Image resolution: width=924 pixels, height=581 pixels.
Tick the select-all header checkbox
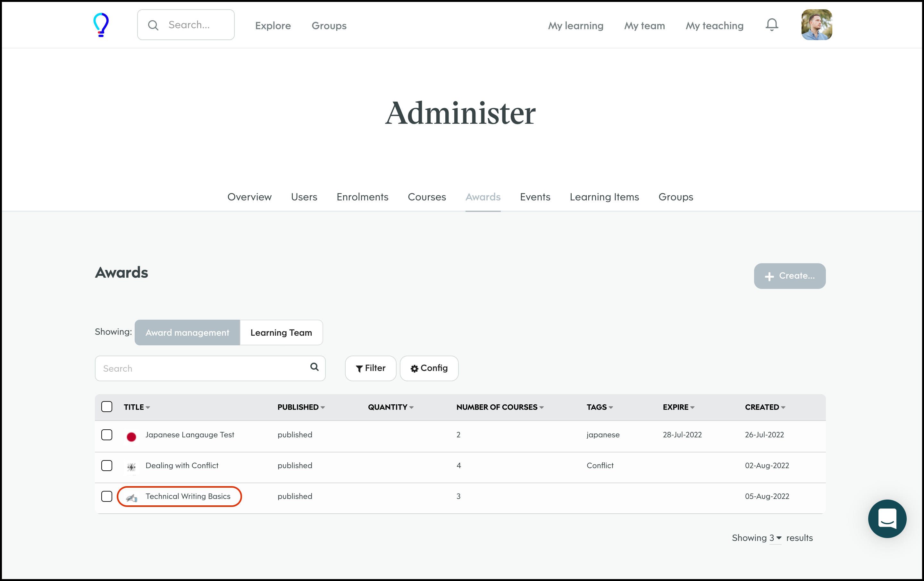tap(107, 407)
